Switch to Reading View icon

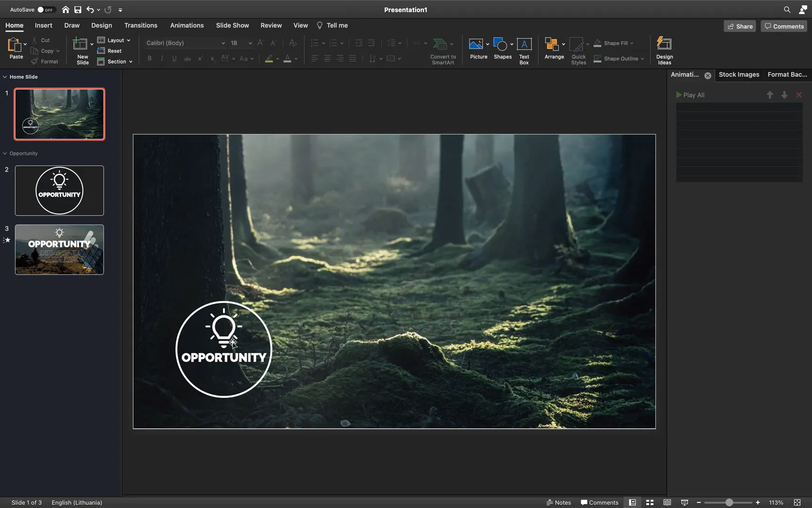(x=667, y=502)
